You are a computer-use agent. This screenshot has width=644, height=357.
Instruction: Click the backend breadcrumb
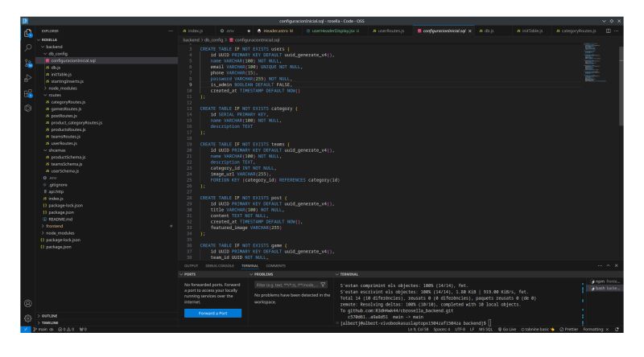(x=191, y=40)
